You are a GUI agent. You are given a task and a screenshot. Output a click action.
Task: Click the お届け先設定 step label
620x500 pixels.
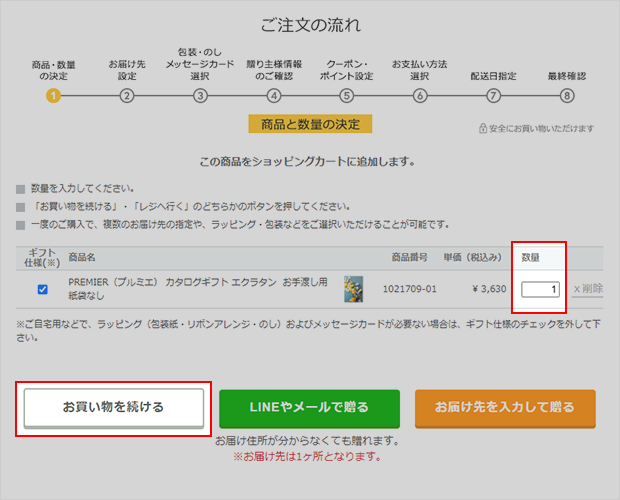pyautogui.click(x=127, y=70)
